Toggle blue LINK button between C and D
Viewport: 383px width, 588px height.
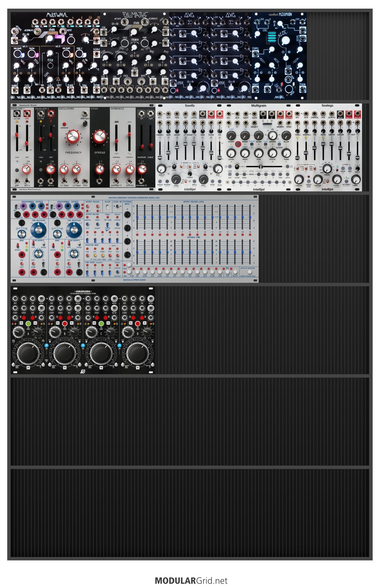tap(119, 345)
